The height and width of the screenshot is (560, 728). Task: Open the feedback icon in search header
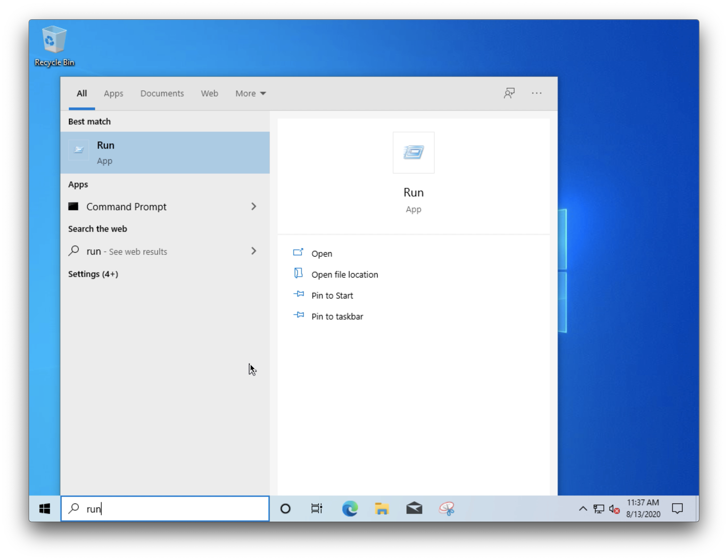point(509,93)
